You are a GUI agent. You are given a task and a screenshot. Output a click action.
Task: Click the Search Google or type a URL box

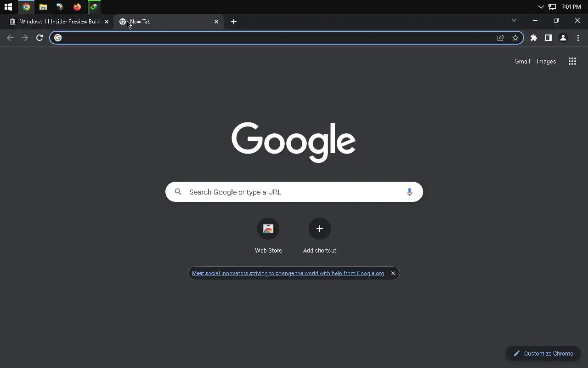click(x=294, y=192)
